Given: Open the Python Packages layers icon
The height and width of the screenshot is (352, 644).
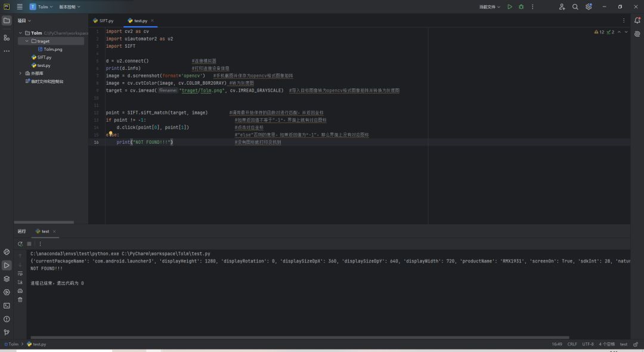Looking at the screenshot, I should pos(7,279).
